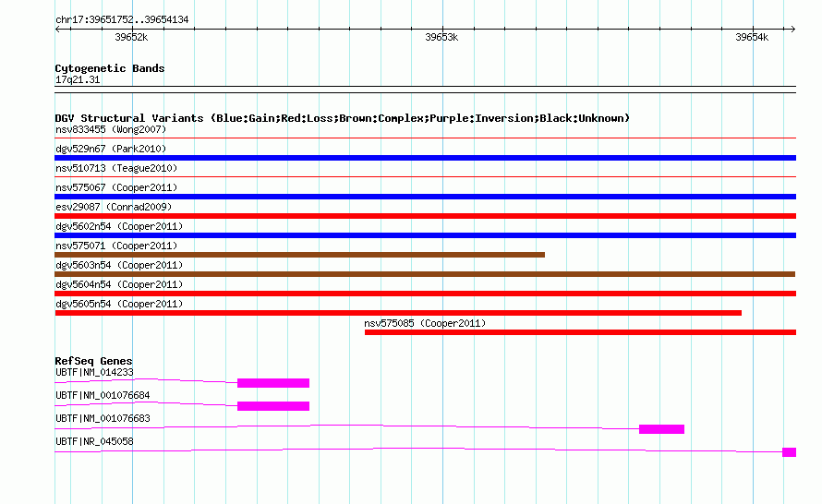Click the red esv29087 loss bar
Screen dimensions: 822x504
click(x=425, y=216)
